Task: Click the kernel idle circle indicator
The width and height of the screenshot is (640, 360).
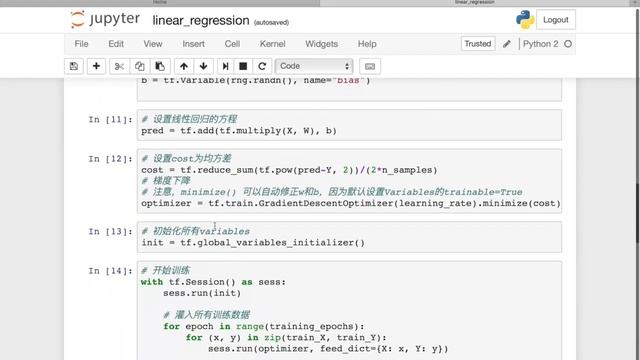Action: tap(568, 44)
